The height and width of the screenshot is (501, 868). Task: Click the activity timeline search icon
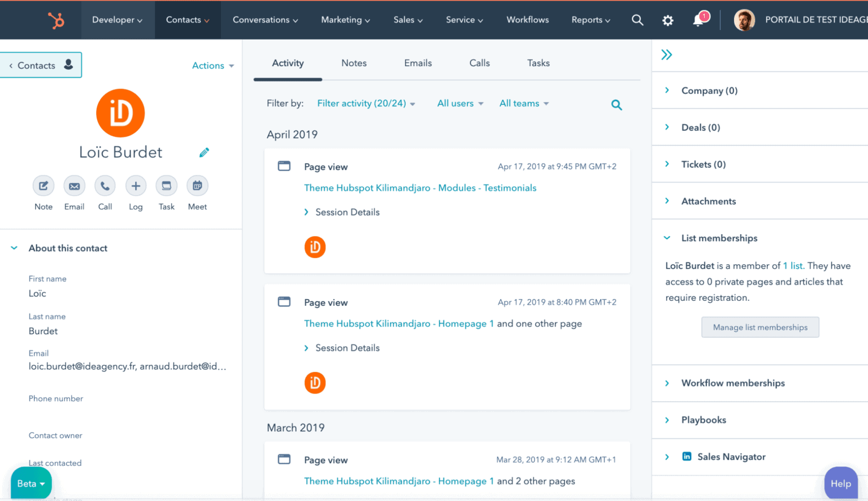click(x=617, y=105)
